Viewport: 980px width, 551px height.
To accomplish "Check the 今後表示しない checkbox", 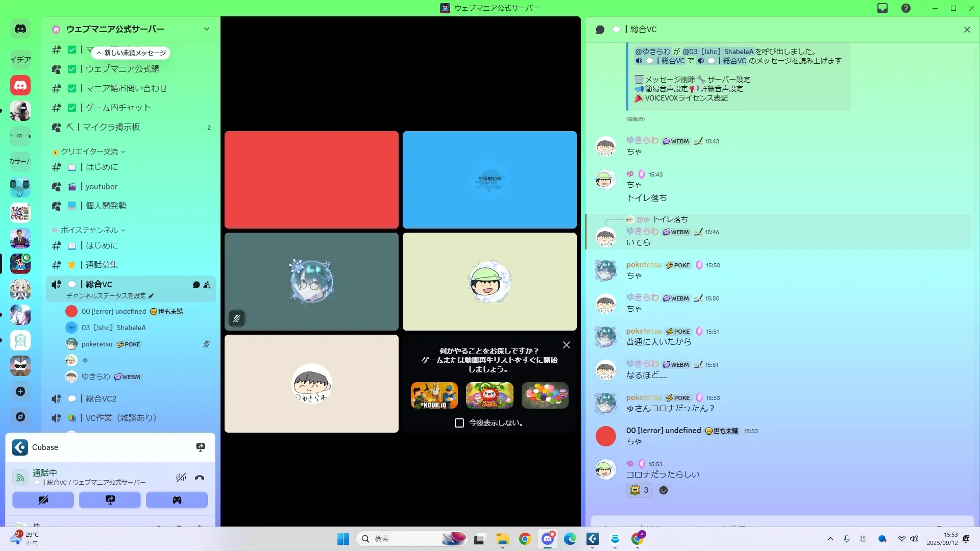I will click(x=459, y=423).
